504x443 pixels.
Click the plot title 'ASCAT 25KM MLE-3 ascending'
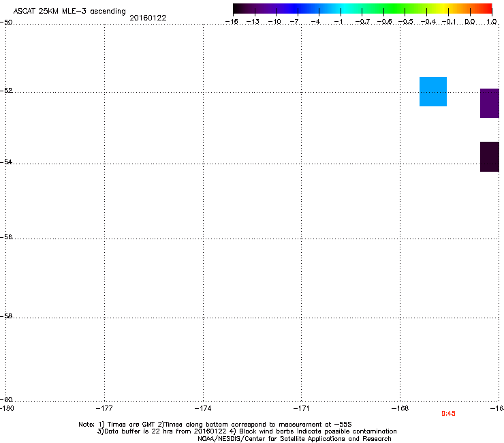point(69,12)
